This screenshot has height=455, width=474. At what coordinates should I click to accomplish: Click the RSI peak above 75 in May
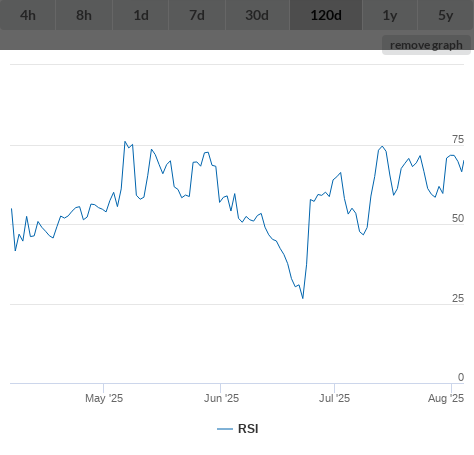tap(125, 142)
